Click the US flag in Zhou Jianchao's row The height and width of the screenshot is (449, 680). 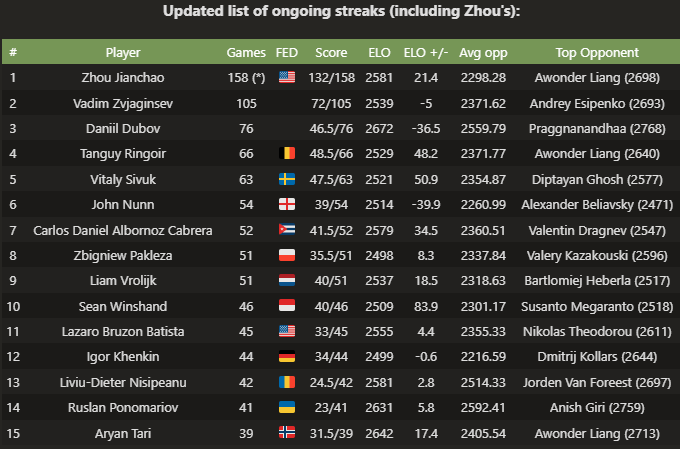pos(288,76)
